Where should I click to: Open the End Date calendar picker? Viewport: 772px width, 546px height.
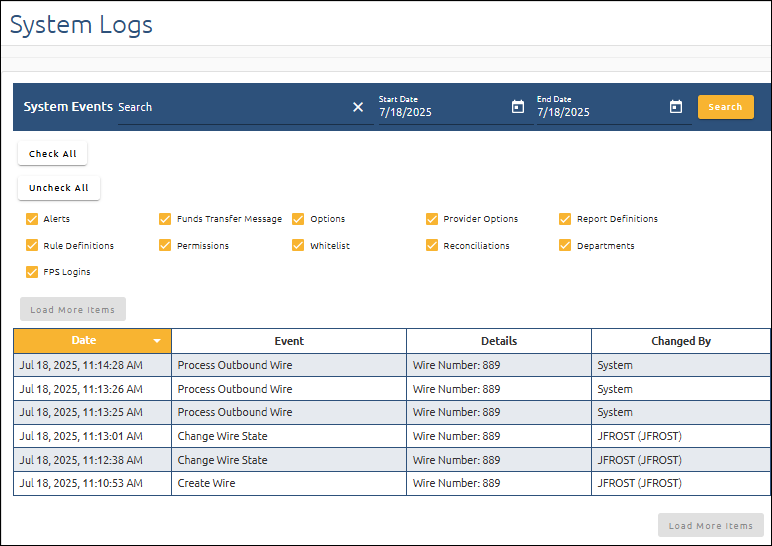[676, 107]
